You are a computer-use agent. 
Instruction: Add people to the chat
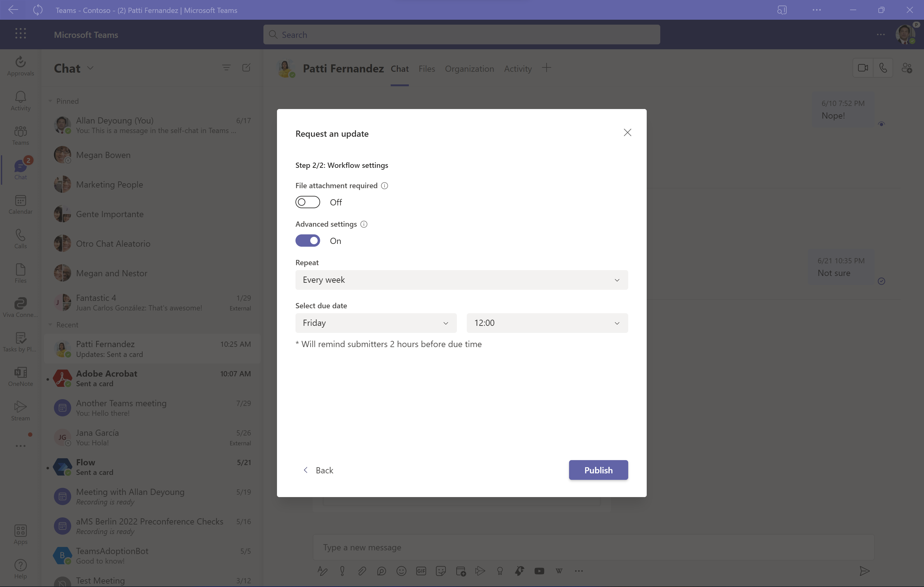(x=907, y=68)
